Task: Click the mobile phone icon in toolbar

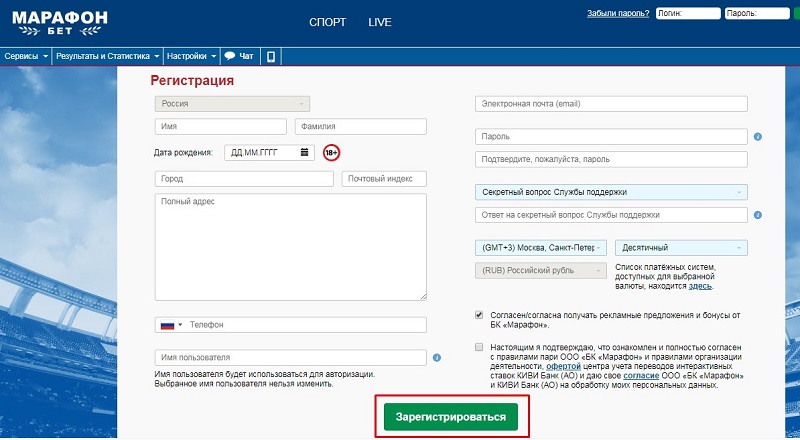Action: (x=271, y=56)
